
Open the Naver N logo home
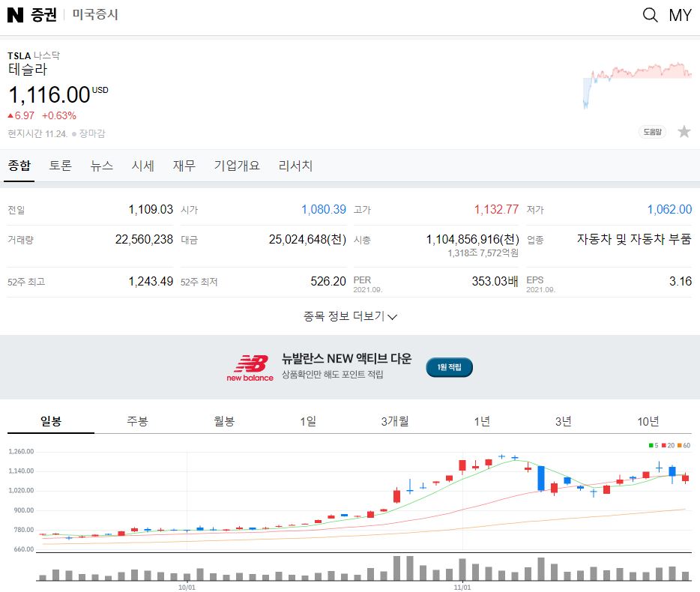(x=15, y=15)
